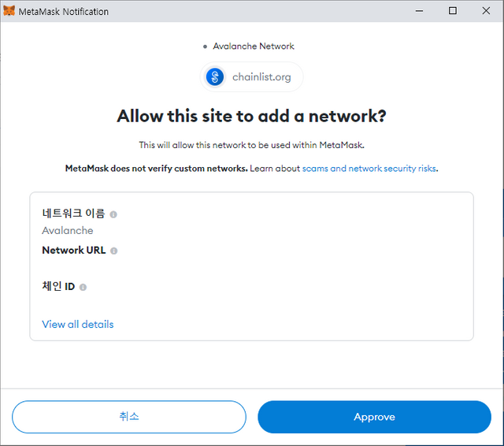Approve adding the Avalanche network

pos(375,417)
